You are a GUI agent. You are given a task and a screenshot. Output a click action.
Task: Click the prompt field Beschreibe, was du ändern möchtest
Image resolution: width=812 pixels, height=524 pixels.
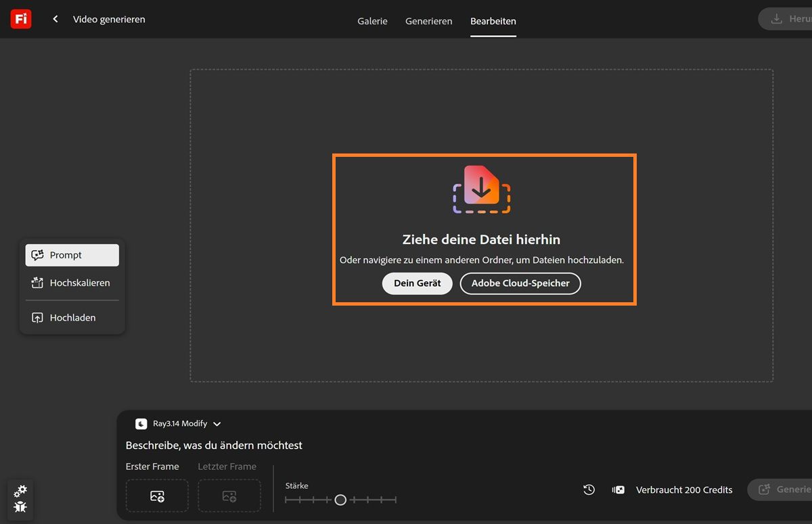214,446
